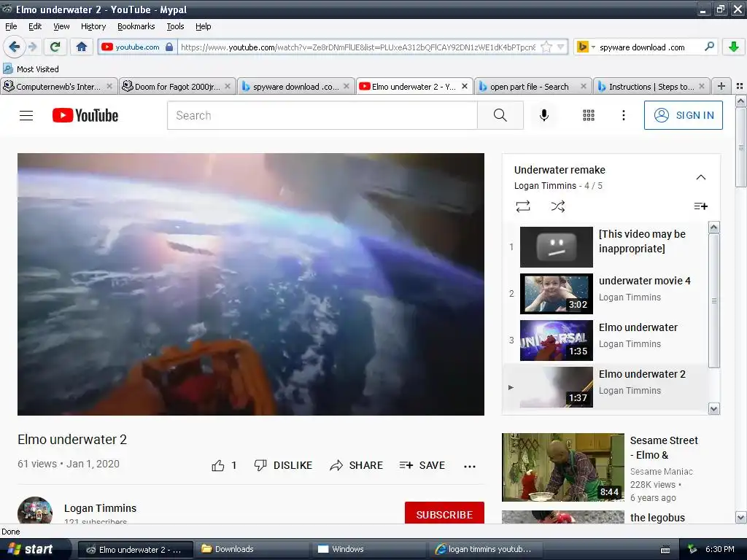This screenshot has width=747, height=560.
Task: Toggle playlist shuffle
Action: (558, 206)
